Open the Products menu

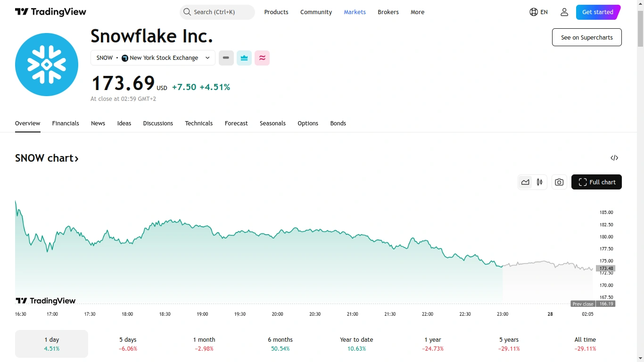[x=276, y=12]
